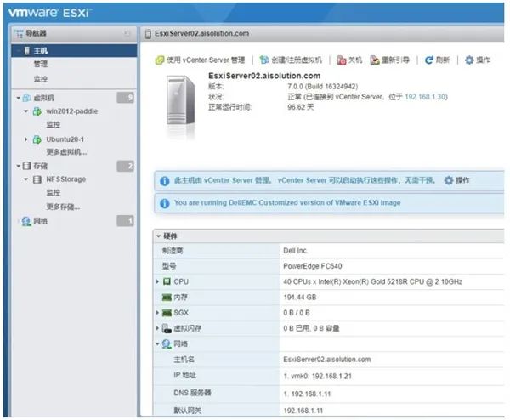This screenshot has height=420, width=510.
Task: Click the SGX memory icon
Action: tap(167, 313)
